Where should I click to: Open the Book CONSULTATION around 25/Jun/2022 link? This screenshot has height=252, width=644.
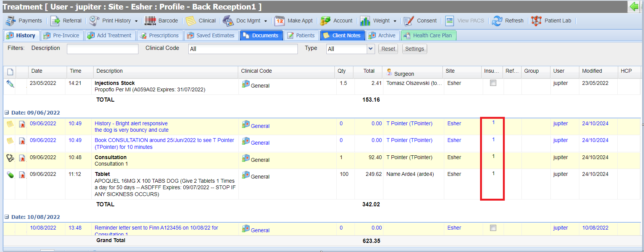pyautogui.click(x=164, y=144)
